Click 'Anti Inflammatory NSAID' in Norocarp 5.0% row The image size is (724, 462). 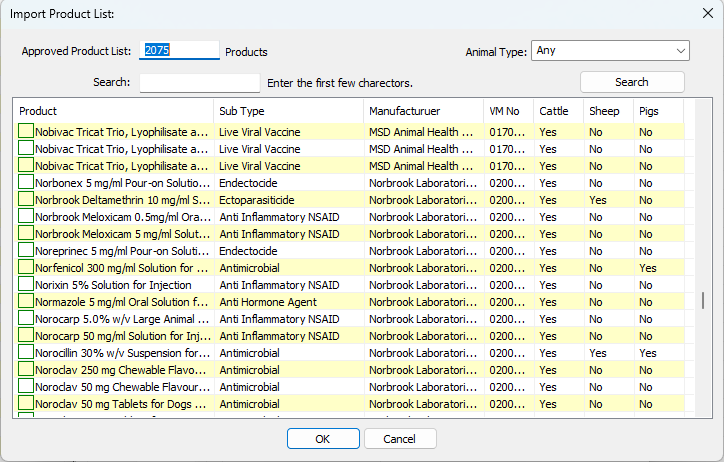[x=279, y=319]
